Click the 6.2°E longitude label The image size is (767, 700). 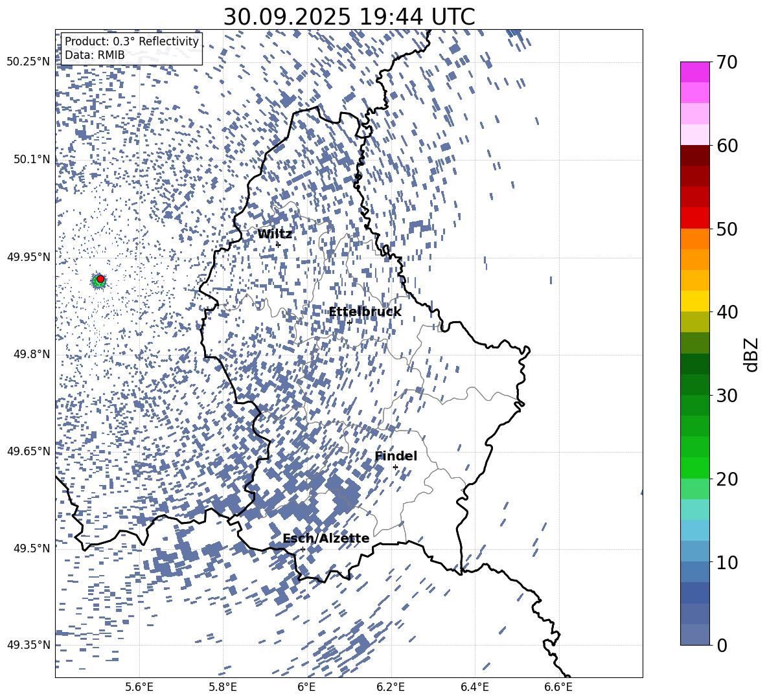(x=391, y=687)
